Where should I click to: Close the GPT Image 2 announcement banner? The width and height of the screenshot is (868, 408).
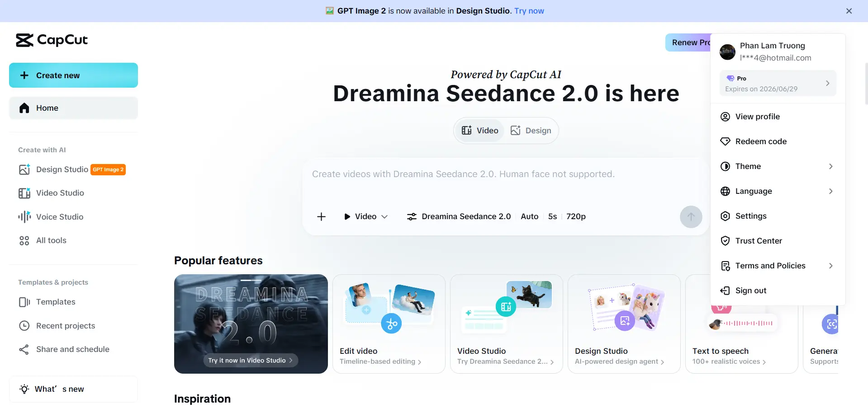[849, 11]
